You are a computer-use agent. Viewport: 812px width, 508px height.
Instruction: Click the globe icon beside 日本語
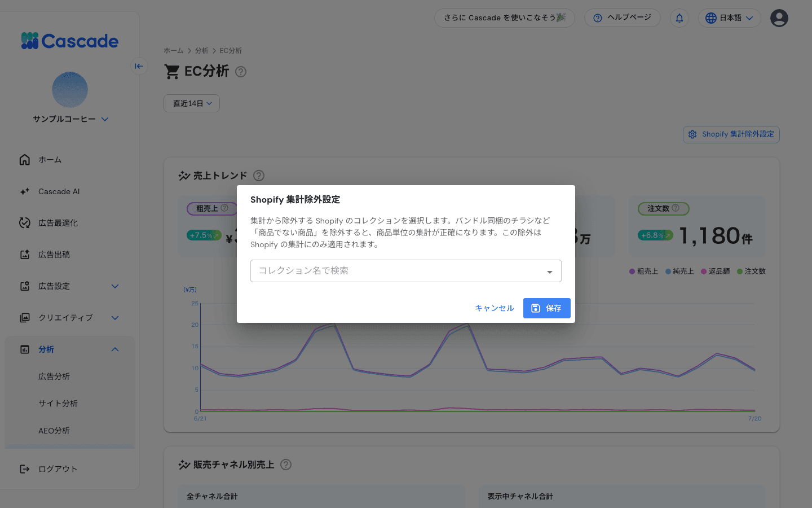pyautogui.click(x=711, y=18)
